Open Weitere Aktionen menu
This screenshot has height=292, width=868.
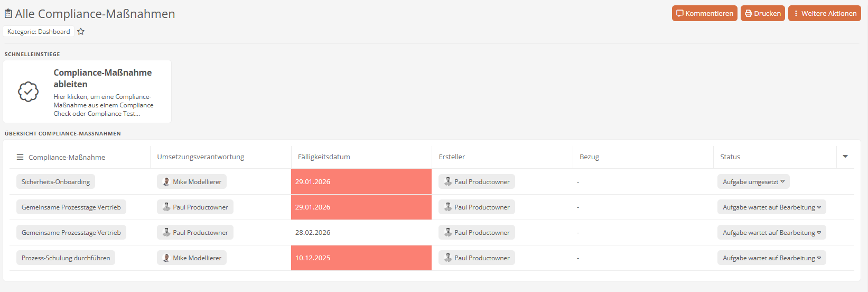coord(824,13)
